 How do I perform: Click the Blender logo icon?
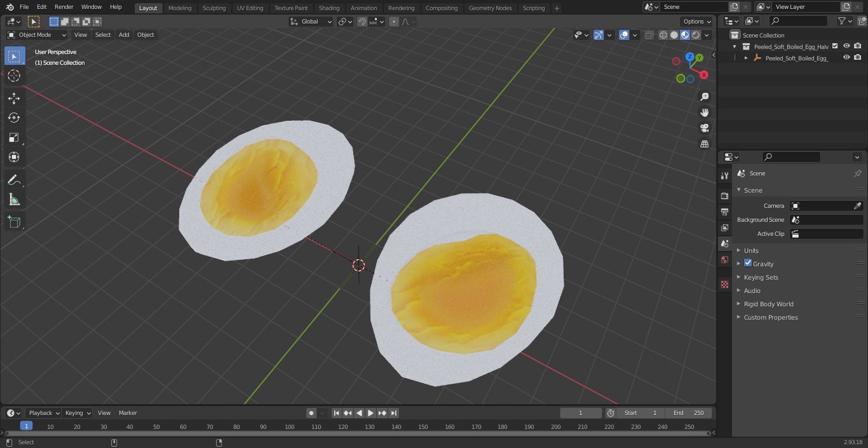tap(10, 7)
